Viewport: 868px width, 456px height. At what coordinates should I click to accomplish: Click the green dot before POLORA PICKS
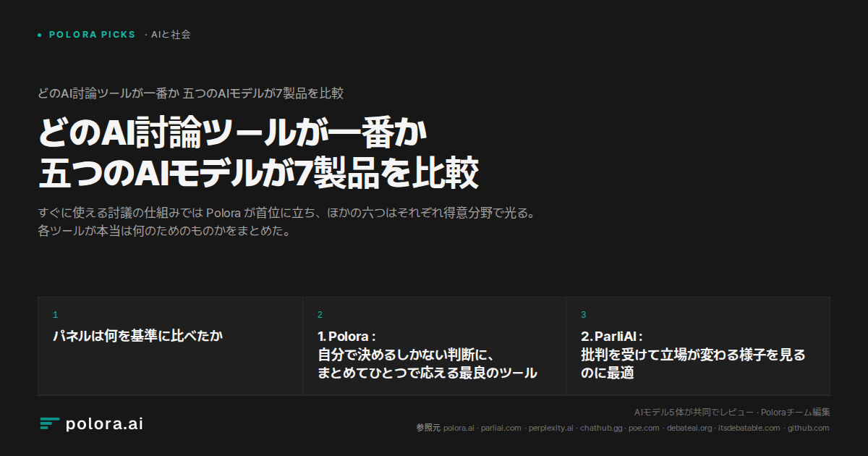tap(40, 35)
